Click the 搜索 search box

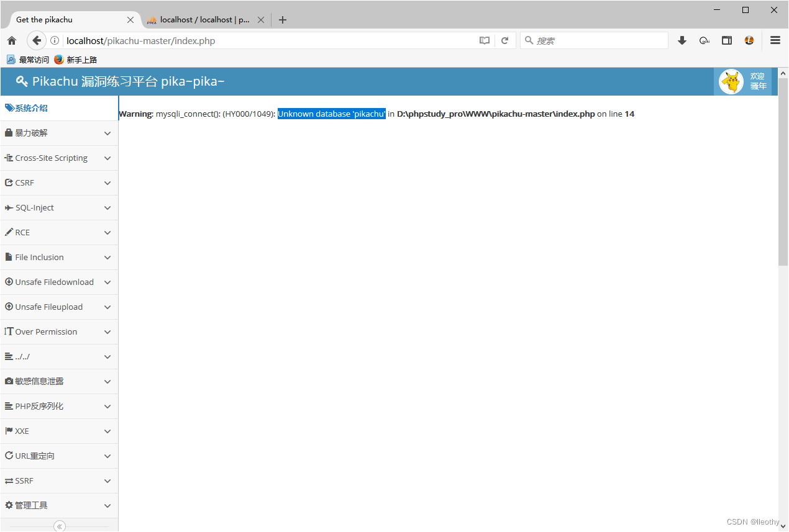click(595, 40)
